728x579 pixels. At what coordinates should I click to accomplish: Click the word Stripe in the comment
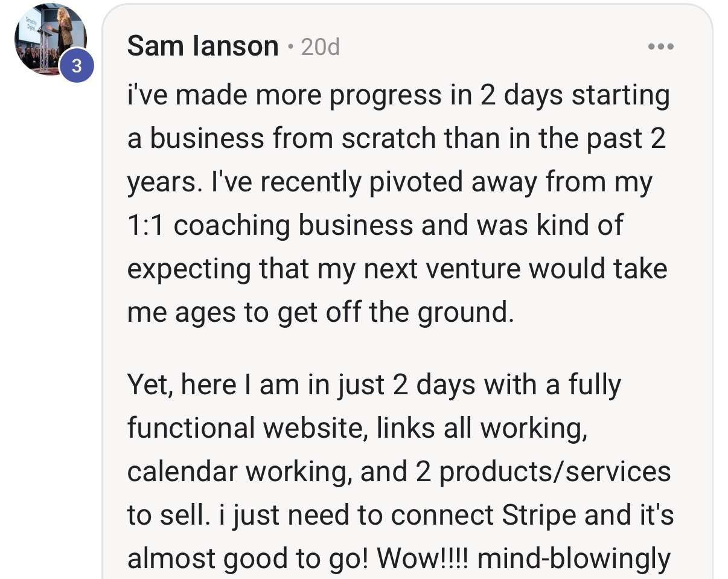(x=537, y=515)
